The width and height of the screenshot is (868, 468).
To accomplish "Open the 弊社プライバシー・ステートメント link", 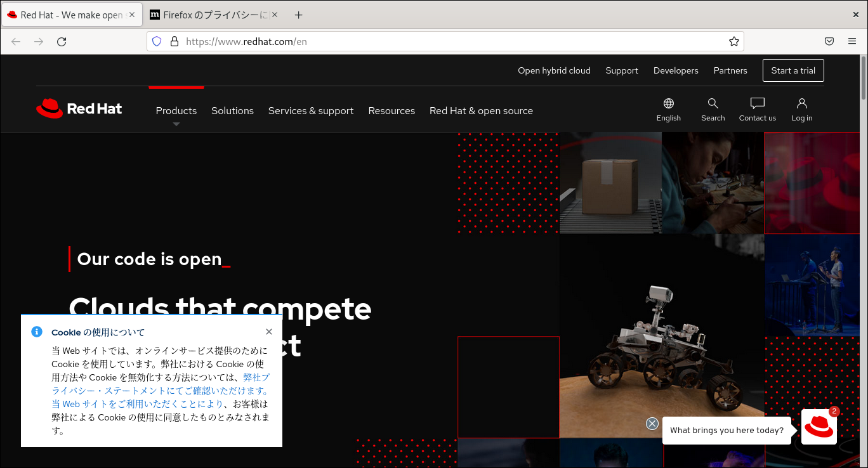I will pyautogui.click(x=161, y=384).
